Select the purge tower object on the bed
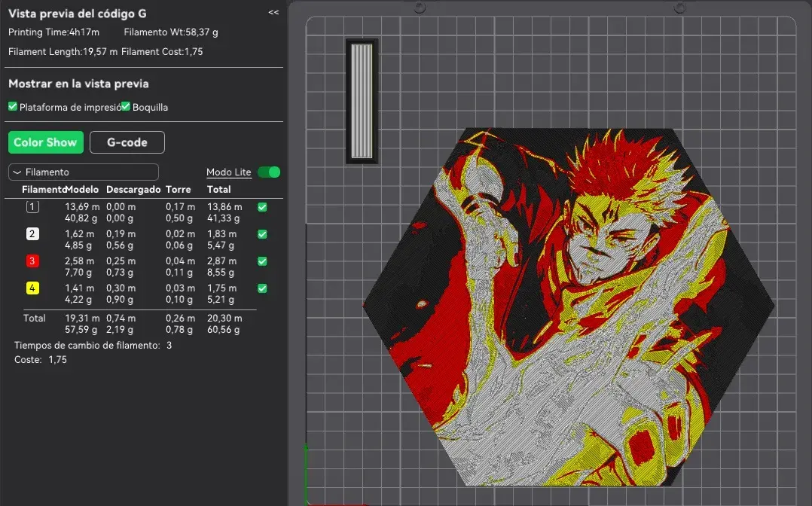 coord(362,101)
